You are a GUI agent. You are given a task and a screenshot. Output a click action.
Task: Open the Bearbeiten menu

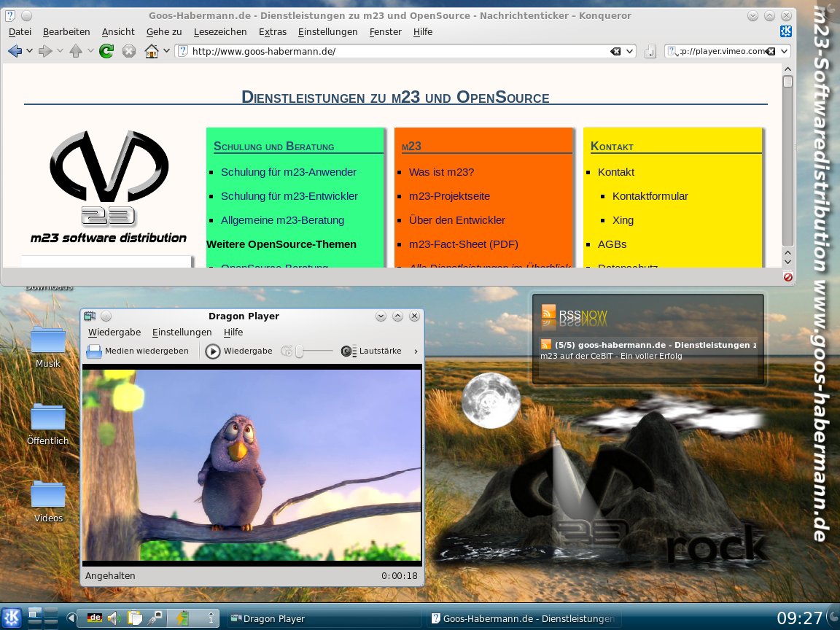(66, 31)
